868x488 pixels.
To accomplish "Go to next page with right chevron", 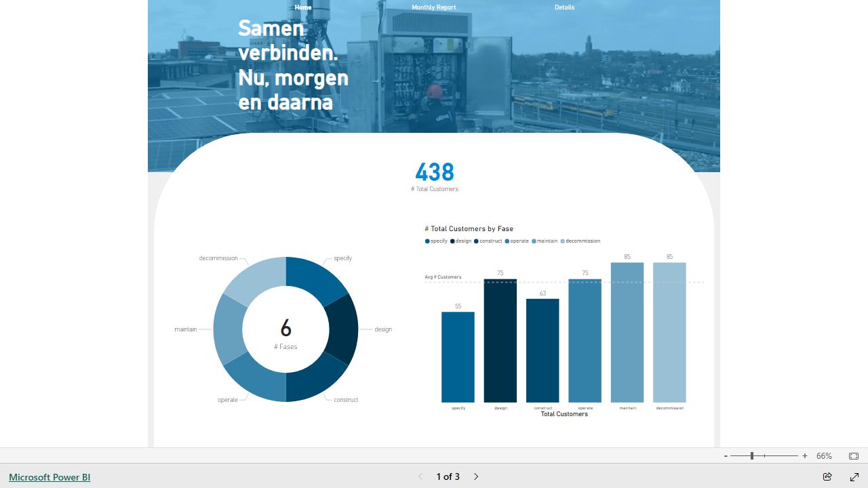I will tap(476, 476).
